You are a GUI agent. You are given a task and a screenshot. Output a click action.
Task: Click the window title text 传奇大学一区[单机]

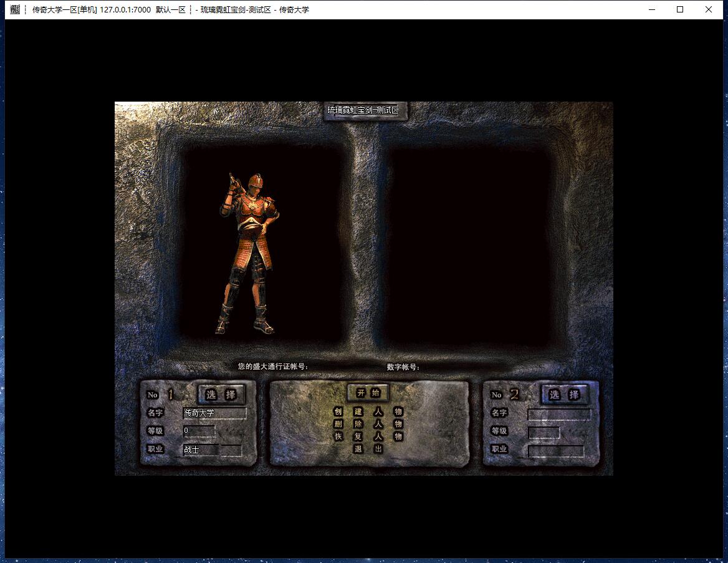point(65,10)
